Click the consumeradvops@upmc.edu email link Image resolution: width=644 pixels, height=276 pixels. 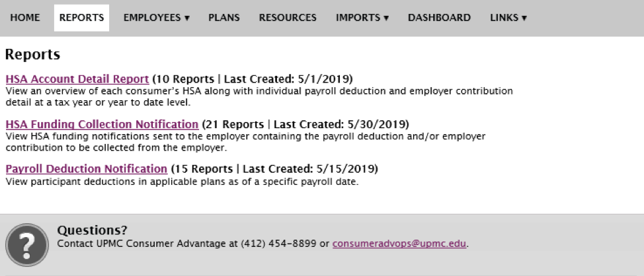tap(399, 244)
